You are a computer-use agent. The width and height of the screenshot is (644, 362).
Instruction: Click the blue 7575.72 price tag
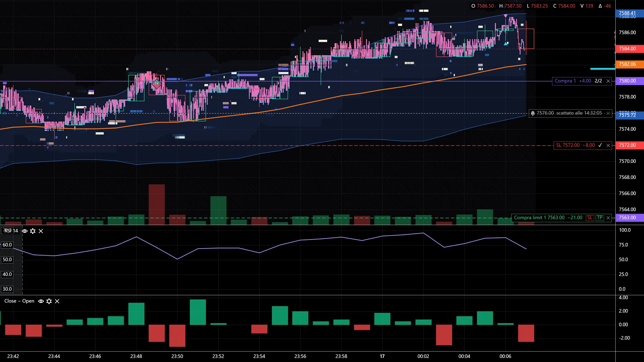630,115
